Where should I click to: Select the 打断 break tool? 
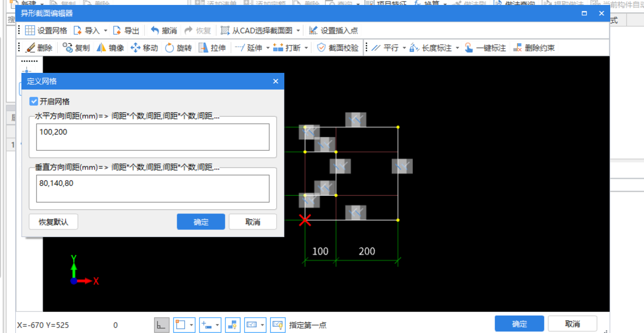tap(287, 48)
